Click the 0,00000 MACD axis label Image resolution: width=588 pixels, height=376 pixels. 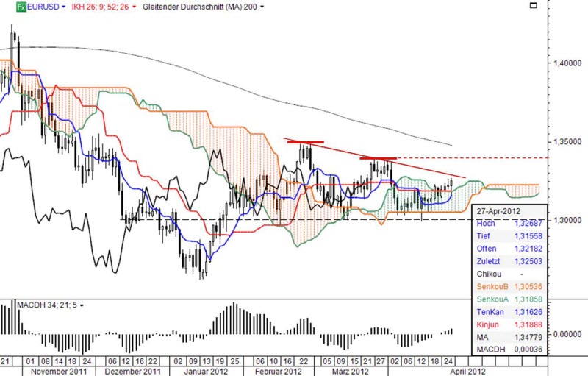click(567, 334)
